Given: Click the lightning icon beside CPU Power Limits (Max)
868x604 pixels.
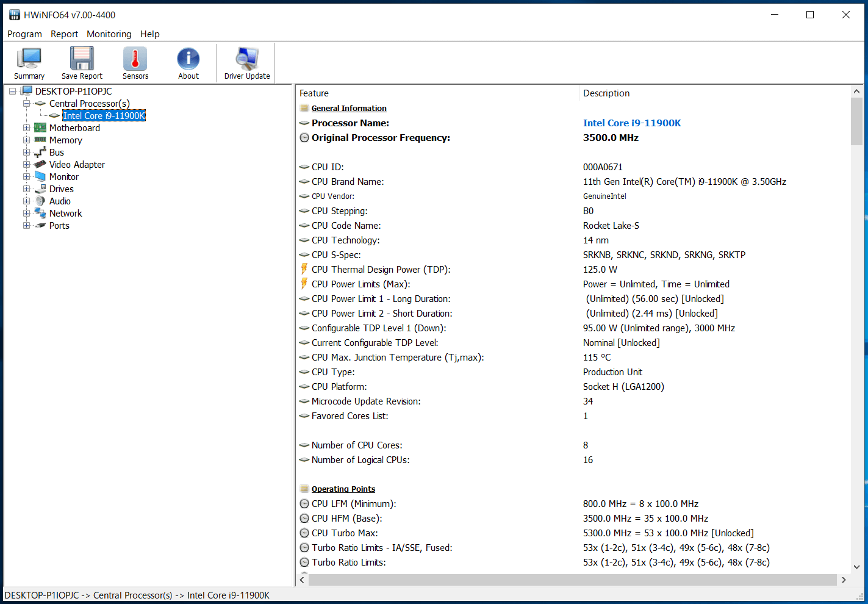Looking at the screenshot, I should coord(304,284).
